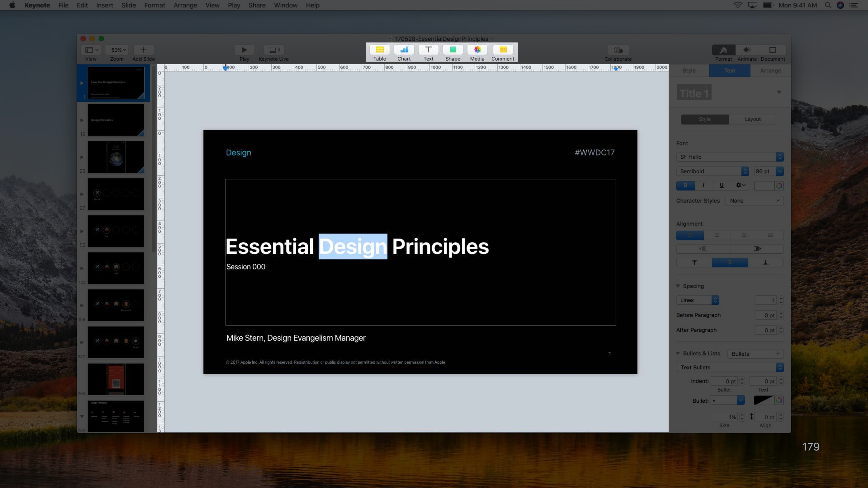Open the Animate inspector

point(747,50)
